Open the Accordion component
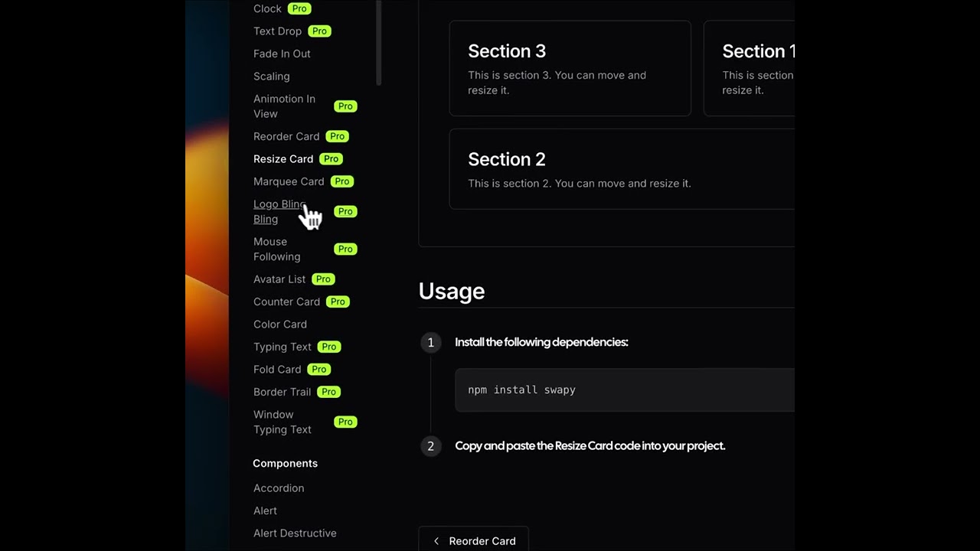980x551 pixels. [279, 488]
